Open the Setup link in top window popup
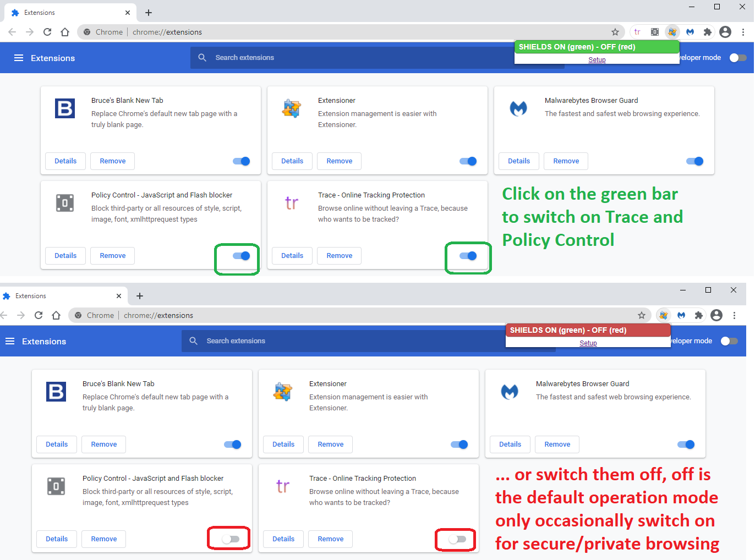The image size is (755, 560). click(x=597, y=60)
